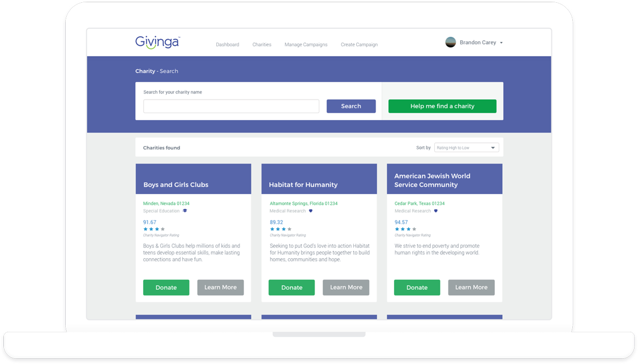Screen dimensions: 638x364
Task: Go to the Dashboard page
Action: point(228,45)
